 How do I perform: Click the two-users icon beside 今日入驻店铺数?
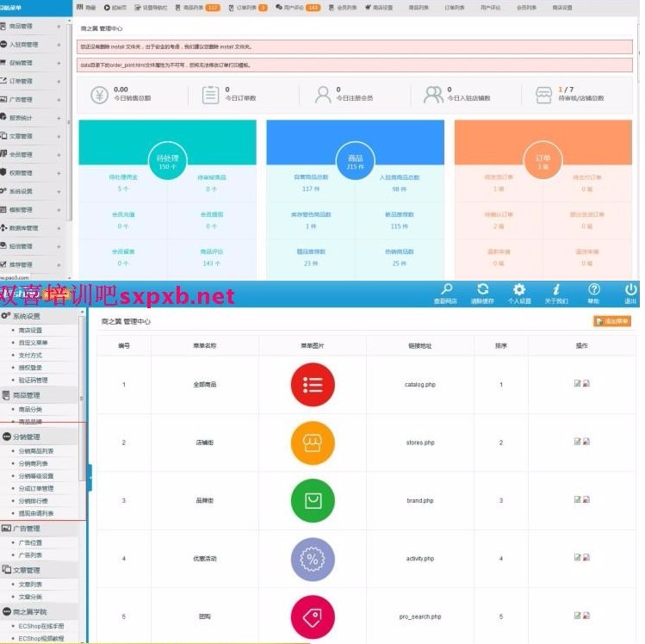click(433, 95)
